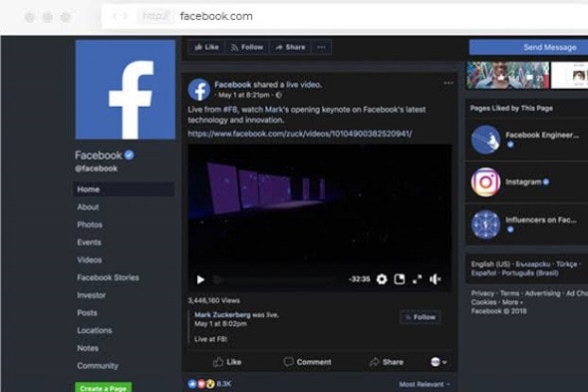This screenshot has width=588, height=392.
Task: Open Influencers on Facebook page icon
Action: (485, 224)
